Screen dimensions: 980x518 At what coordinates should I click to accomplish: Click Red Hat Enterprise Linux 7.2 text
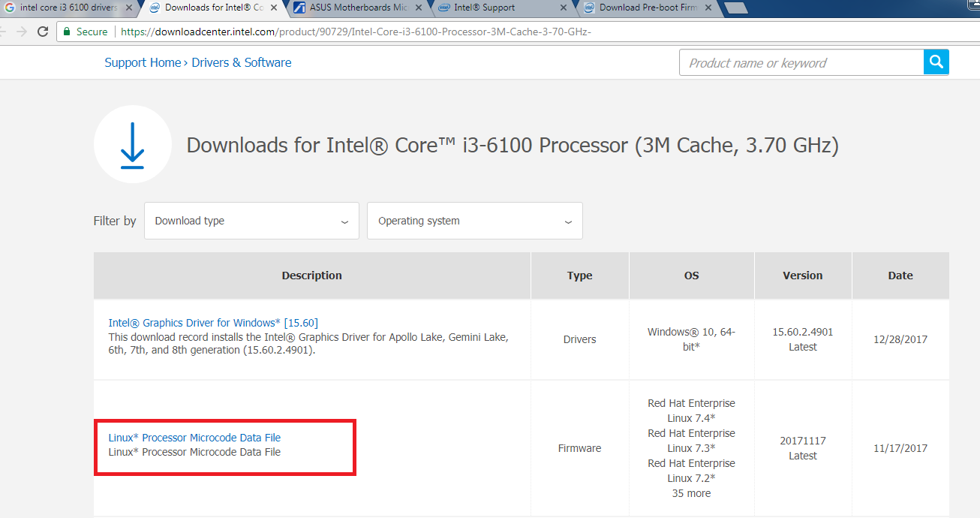click(692, 471)
